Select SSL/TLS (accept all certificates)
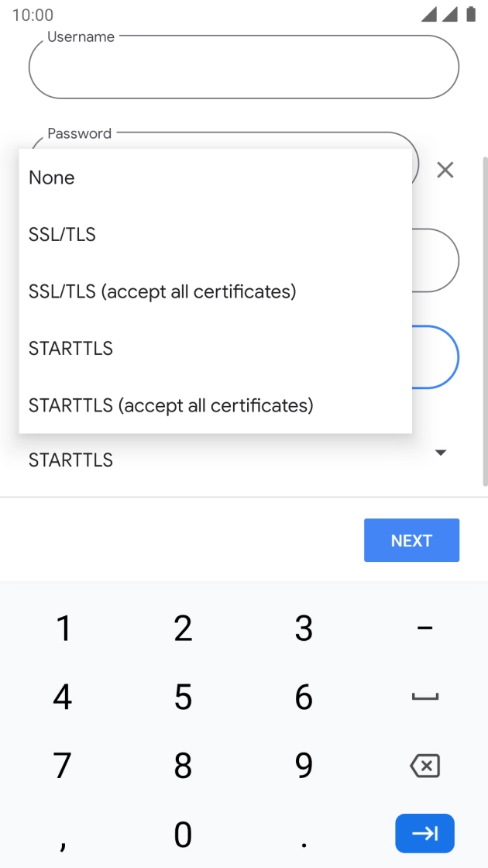Screen dimensions: 488x868 163,291
